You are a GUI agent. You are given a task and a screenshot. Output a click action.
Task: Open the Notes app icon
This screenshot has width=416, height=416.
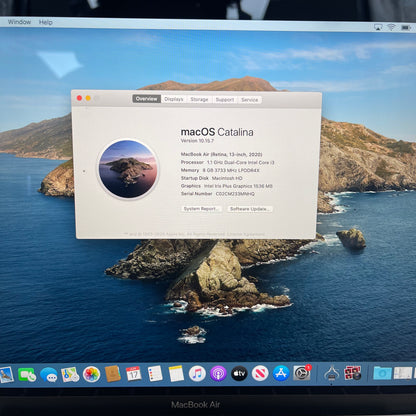coord(176,373)
